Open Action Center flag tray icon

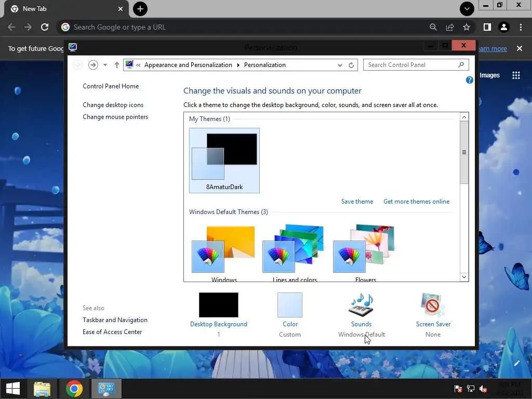pos(458,389)
